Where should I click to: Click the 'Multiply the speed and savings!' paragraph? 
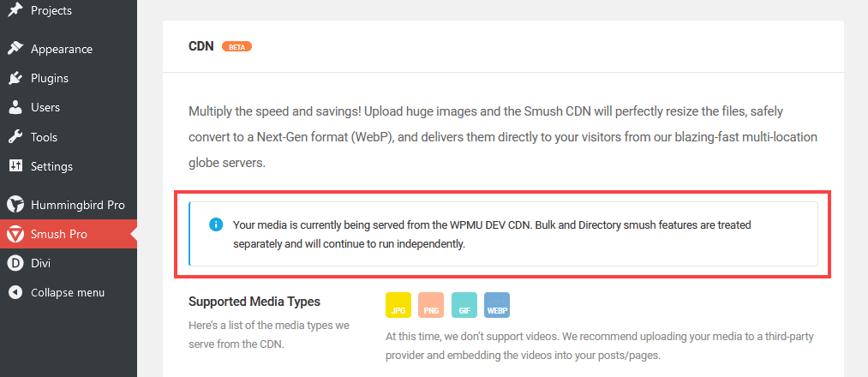503,138
